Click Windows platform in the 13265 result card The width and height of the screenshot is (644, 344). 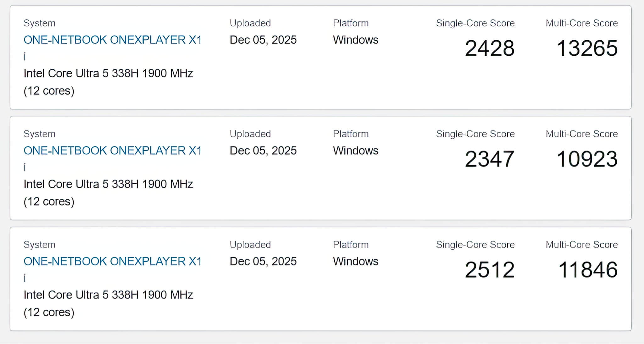[355, 40]
